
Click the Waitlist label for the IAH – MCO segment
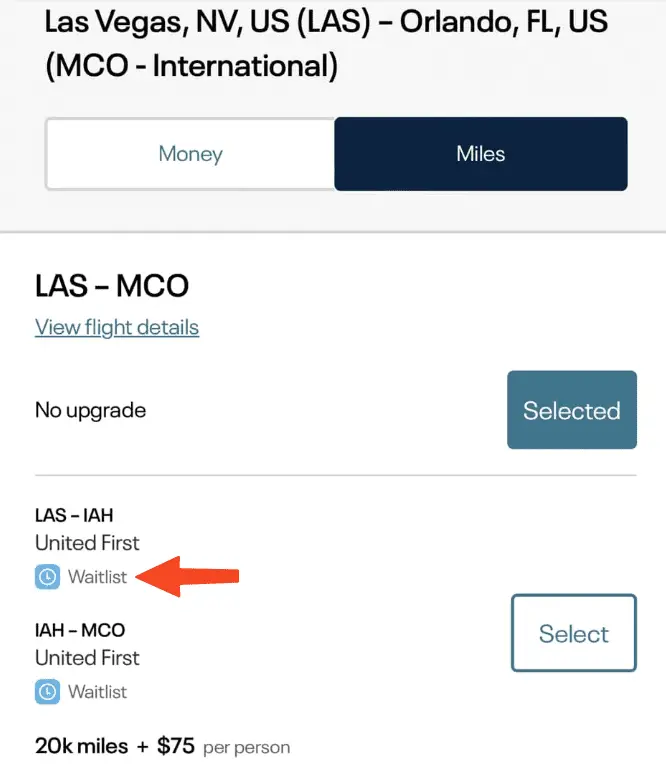(x=97, y=692)
